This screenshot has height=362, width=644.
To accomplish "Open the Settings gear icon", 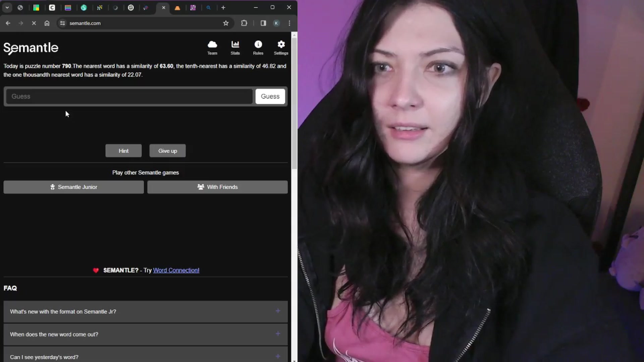I will click(x=281, y=48).
